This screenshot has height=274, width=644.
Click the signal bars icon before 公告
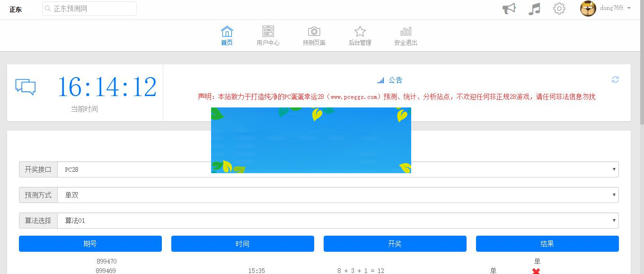[380, 80]
